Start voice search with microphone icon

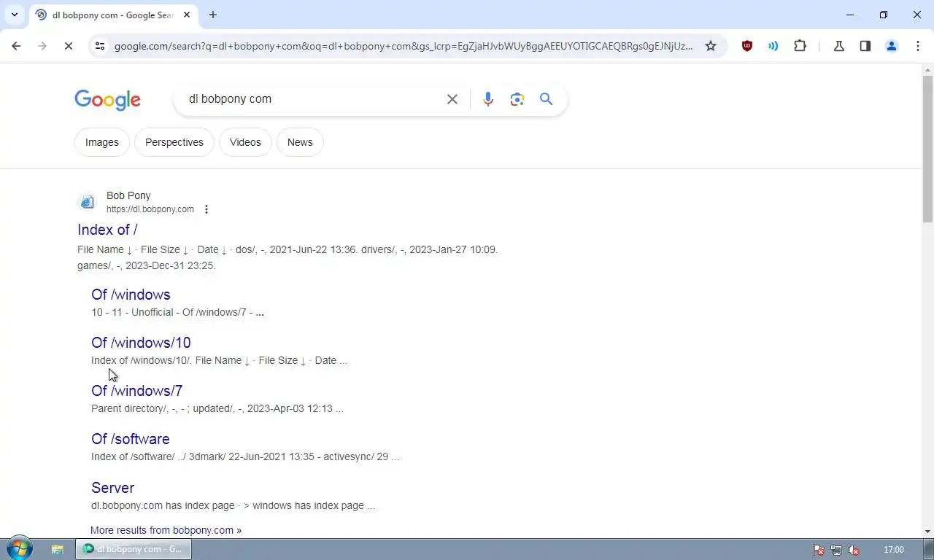[488, 99]
